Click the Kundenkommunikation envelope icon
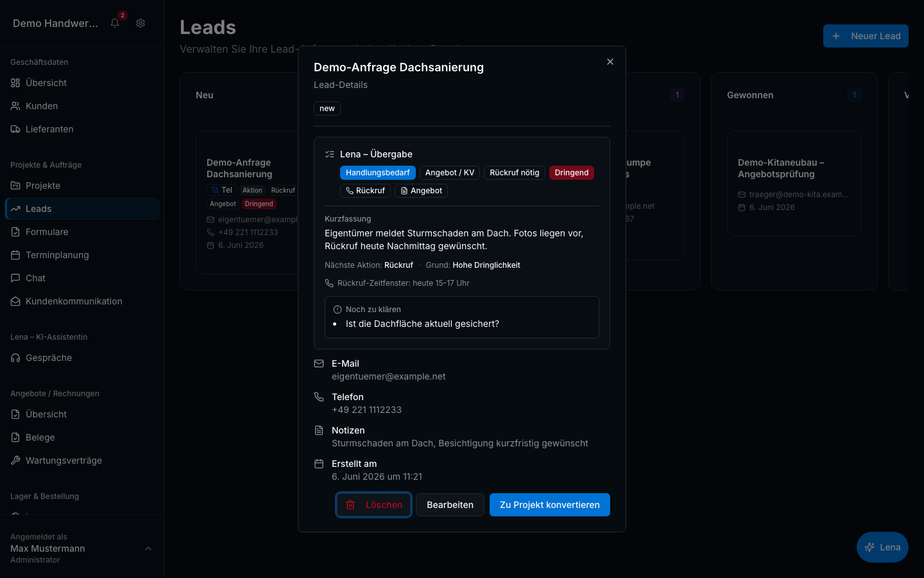Viewport: 924px width, 578px height. click(15, 301)
